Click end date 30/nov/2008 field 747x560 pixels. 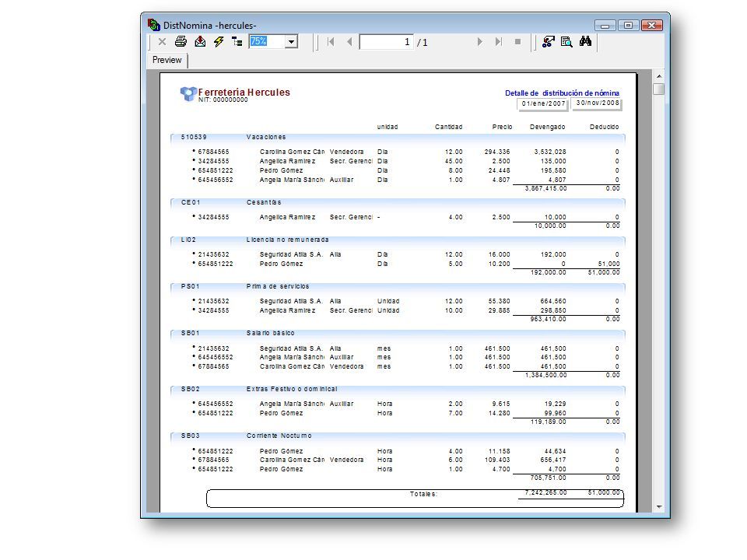coord(597,103)
